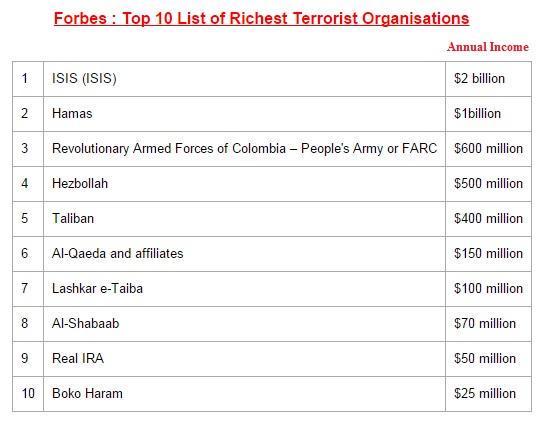Select the ISIS (ISIS) table cell
The width and height of the screenshot is (549, 425).
244,79
